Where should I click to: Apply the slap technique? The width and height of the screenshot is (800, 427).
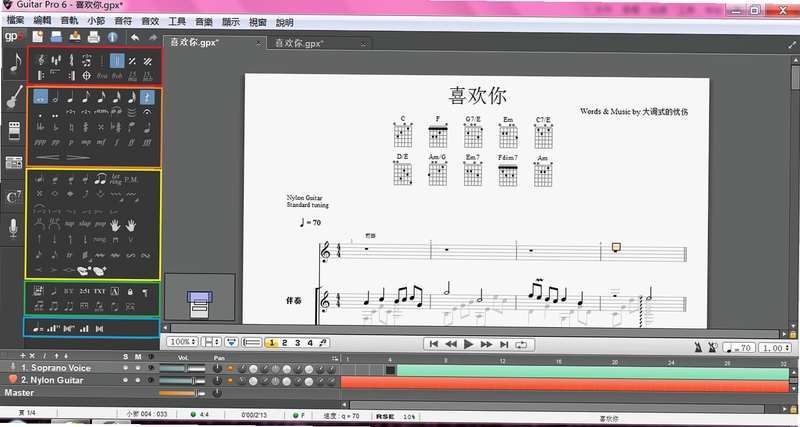[x=85, y=223]
